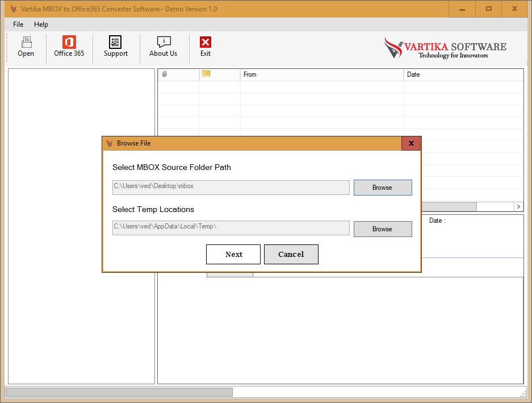Browse for temp location folder
This screenshot has width=532, height=403.
[x=383, y=229]
